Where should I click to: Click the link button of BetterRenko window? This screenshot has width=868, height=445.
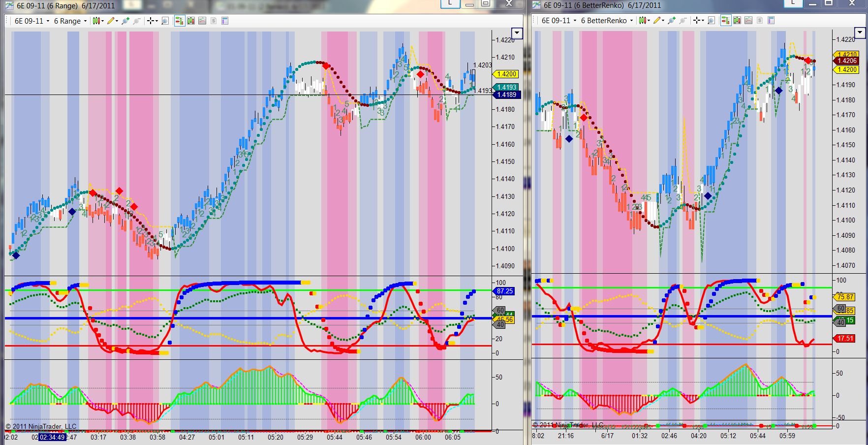(x=793, y=3)
